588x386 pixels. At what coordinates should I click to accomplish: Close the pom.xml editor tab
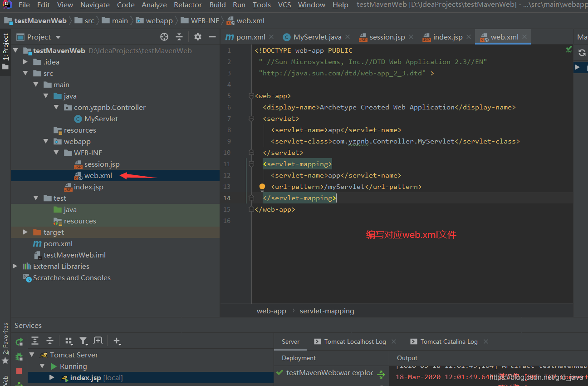pyautogui.click(x=271, y=37)
